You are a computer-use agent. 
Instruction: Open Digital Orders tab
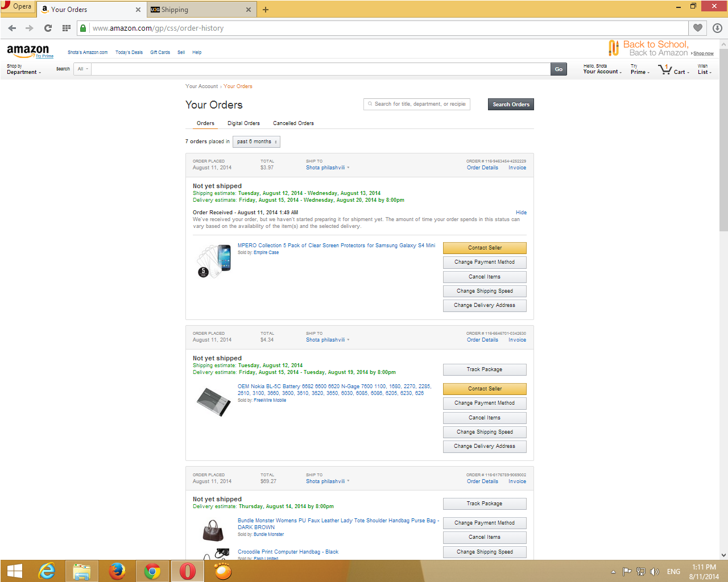pos(243,123)
